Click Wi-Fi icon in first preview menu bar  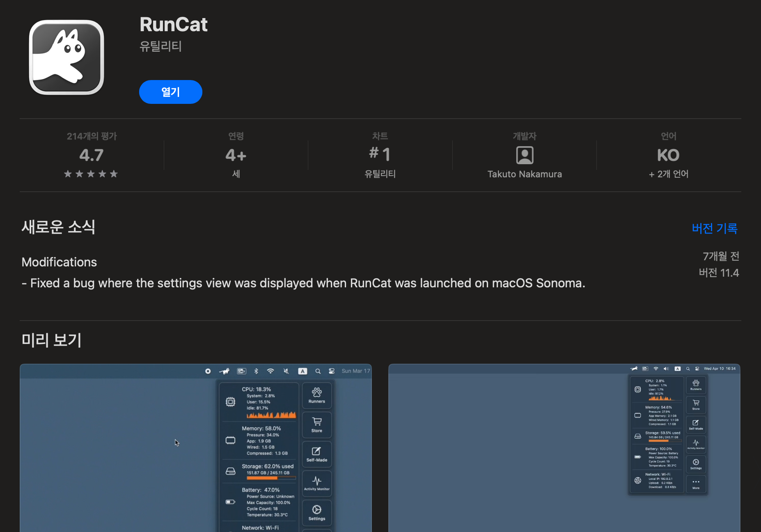(x=270, y=371)
